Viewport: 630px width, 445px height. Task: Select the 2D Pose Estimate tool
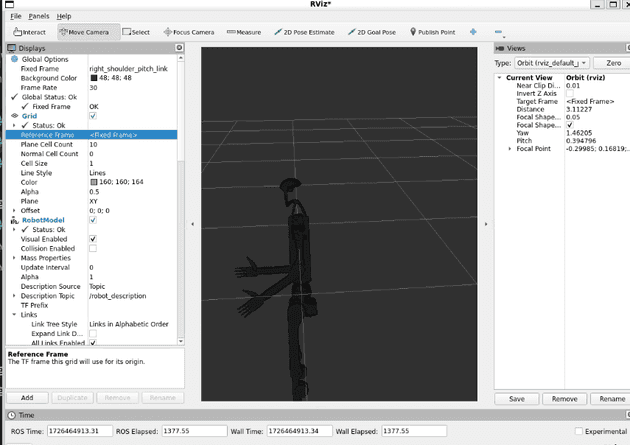[x=304, y=32]
